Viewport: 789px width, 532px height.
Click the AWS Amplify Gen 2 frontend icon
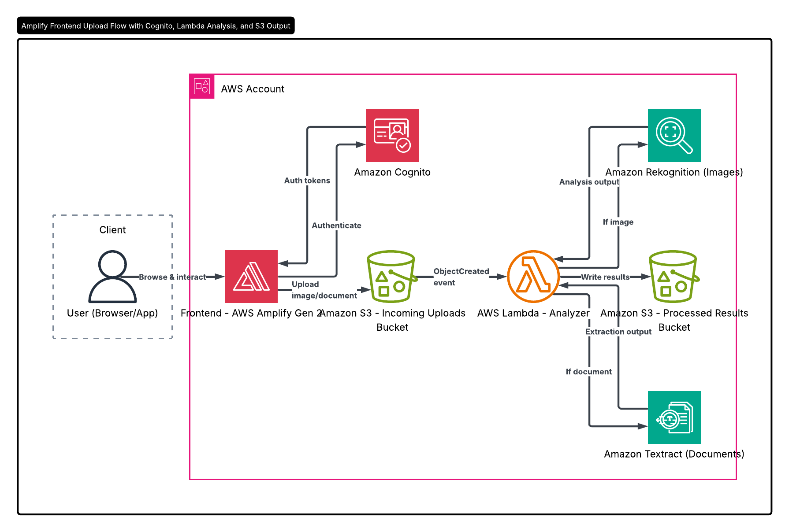click(x=251, y=277)
